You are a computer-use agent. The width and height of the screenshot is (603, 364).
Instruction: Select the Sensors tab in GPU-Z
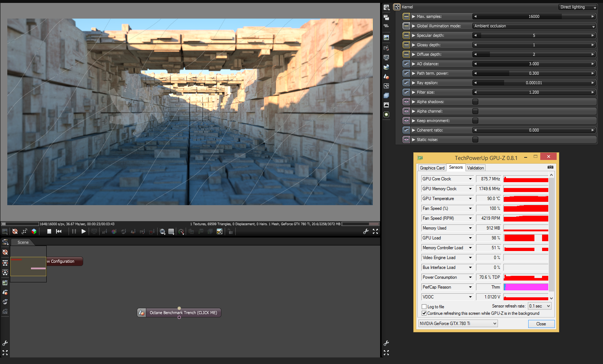point(456,167)
